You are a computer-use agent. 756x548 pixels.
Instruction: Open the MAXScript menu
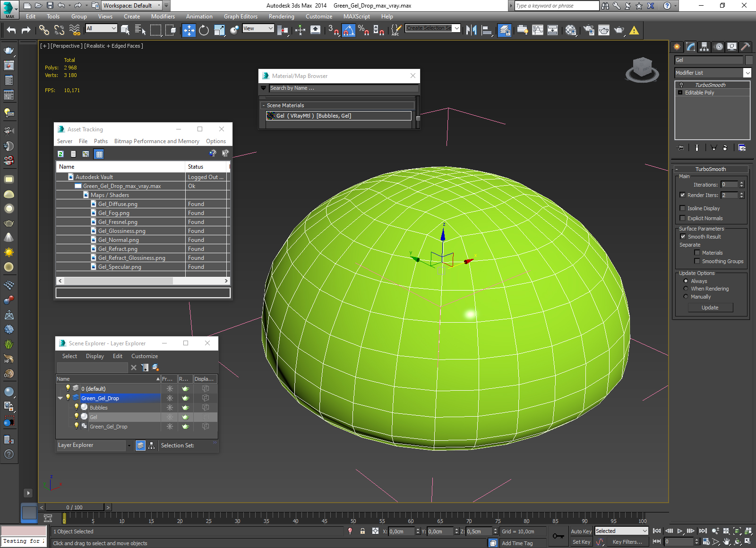click(357, 17)
